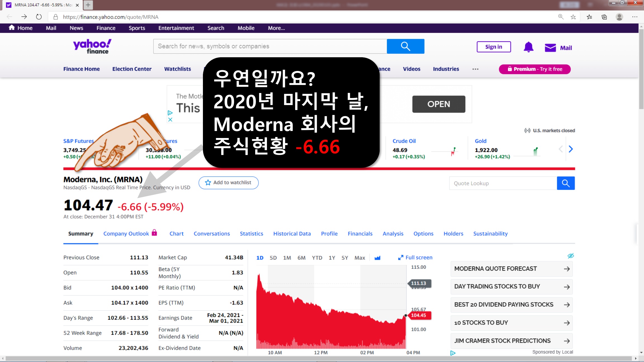Click the OPEN ad button
The width and height of the screenshot is (644, 362).
[439, 104]
